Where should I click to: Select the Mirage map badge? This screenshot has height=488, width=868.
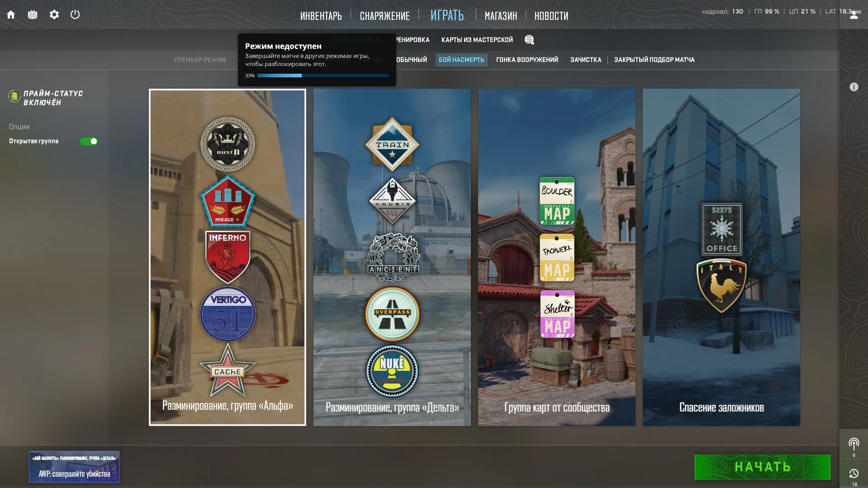228,201
